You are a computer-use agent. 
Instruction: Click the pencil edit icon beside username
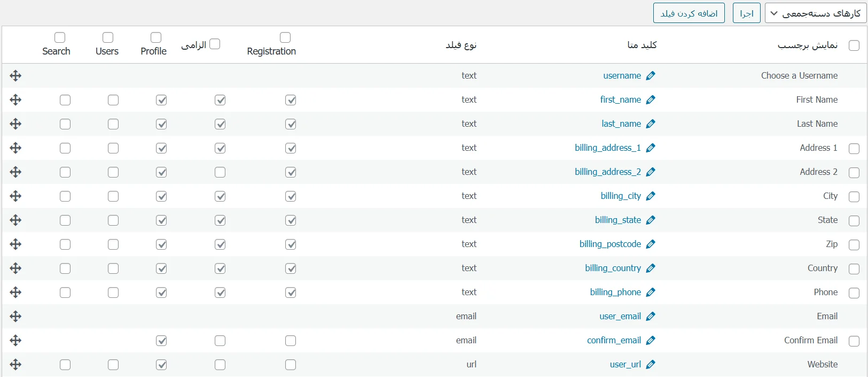click(651, 76)
